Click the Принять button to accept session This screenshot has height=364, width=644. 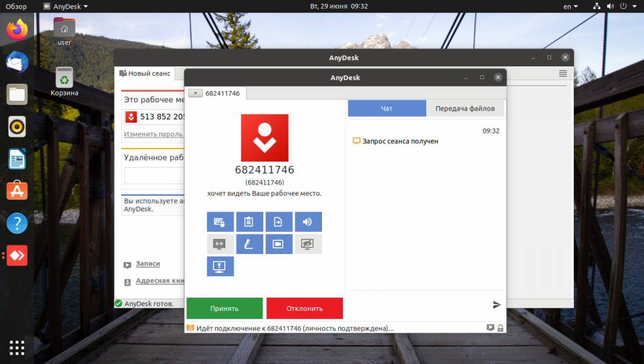[224, 308]
